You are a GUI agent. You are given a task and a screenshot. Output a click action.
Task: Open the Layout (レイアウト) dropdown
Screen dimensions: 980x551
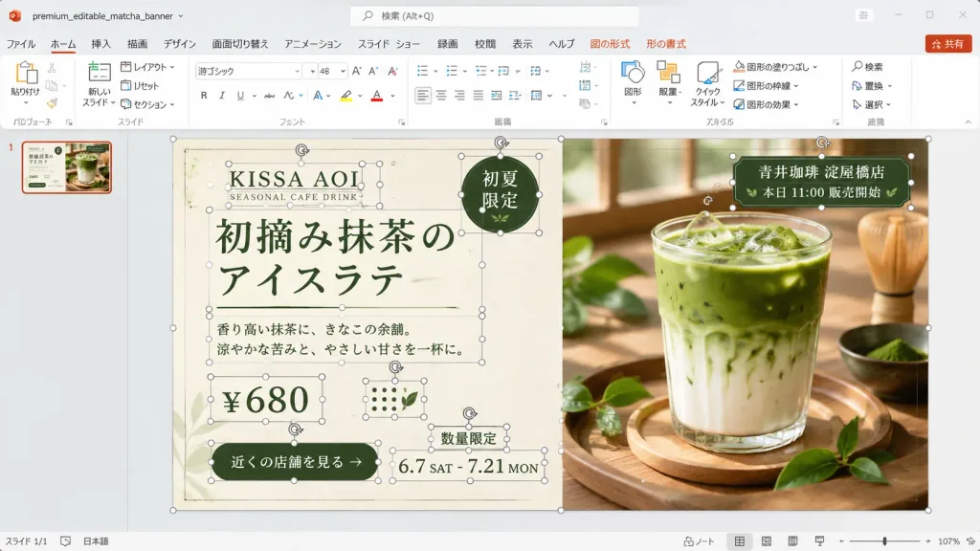tap(147, 67)
